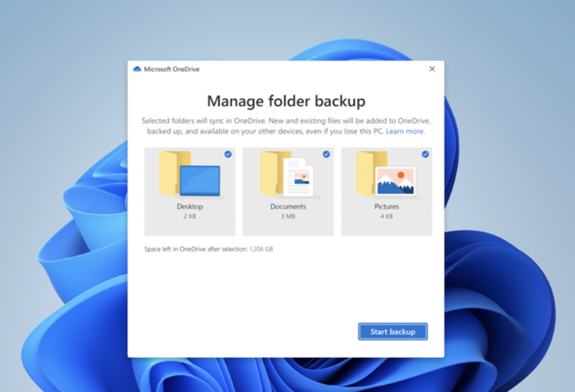575x392 pixels.
Task: Click the Start backup button
Action: point(392,332)
